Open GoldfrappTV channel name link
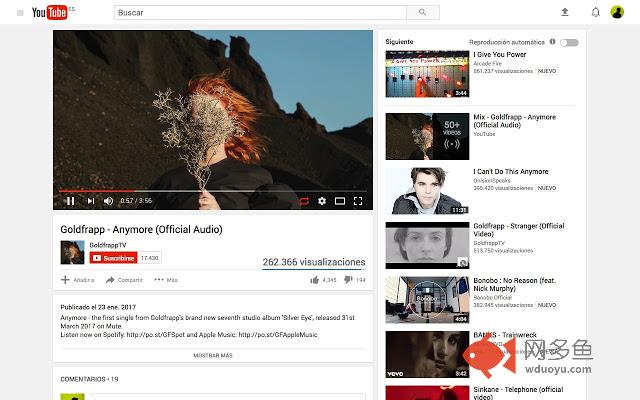This screenshot has width=640, height=400. click(108, 245)
